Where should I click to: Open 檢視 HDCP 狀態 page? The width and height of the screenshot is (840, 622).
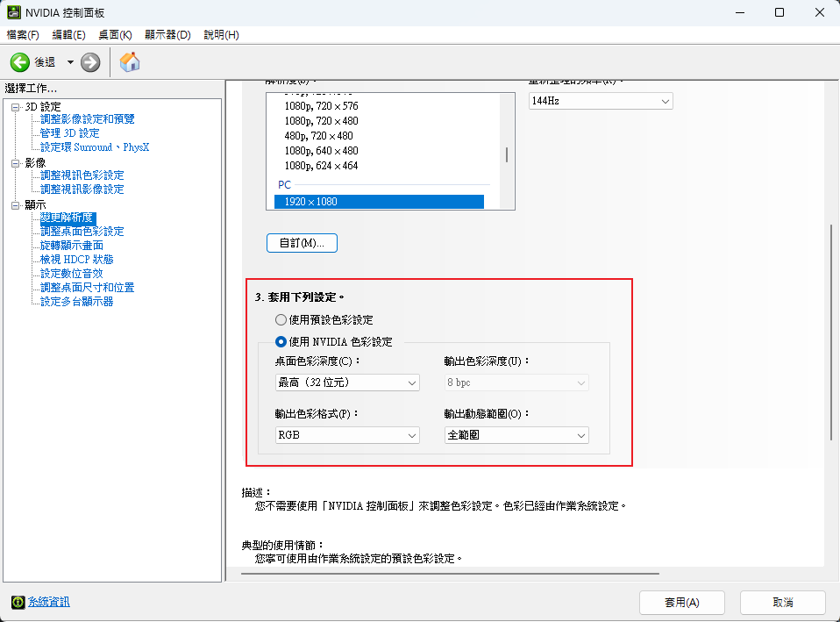point(76,260)
